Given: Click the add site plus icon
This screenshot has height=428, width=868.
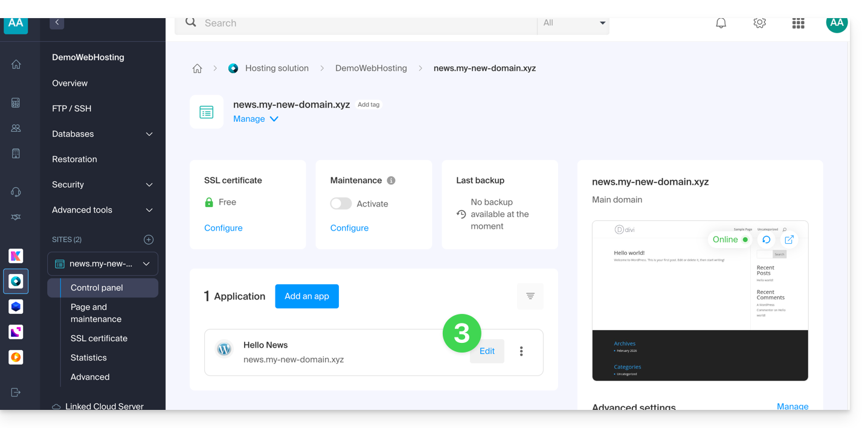Looking at the screenshot, I should tap(149, 240).
